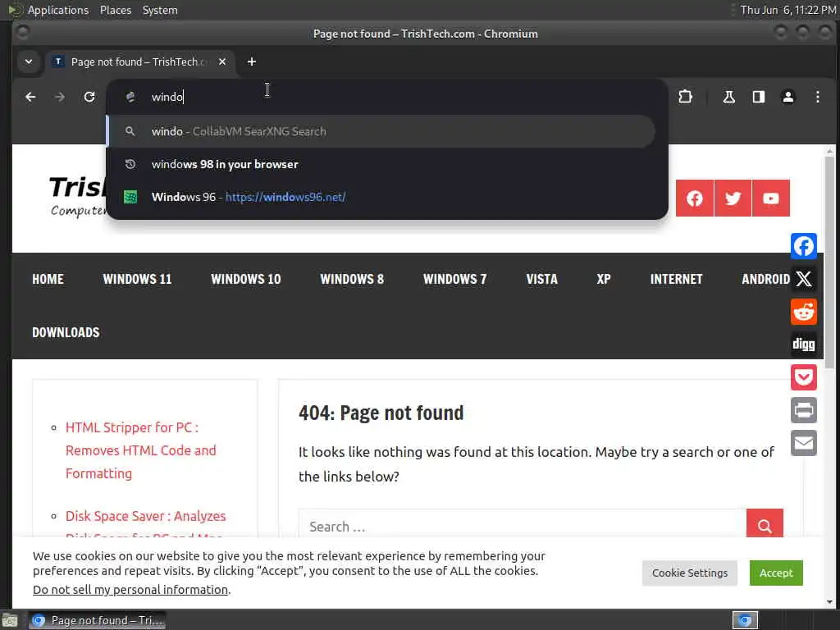Click the page vertical scrollbar thumb
Image resolution: width=840 pixels, height=630 pixels.
(829, 262)
